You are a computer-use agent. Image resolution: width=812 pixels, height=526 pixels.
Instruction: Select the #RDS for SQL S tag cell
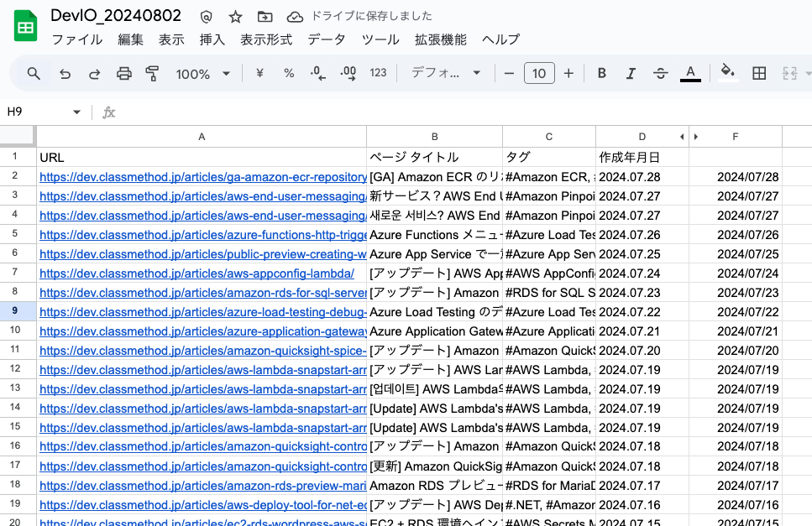pos(549,293)
